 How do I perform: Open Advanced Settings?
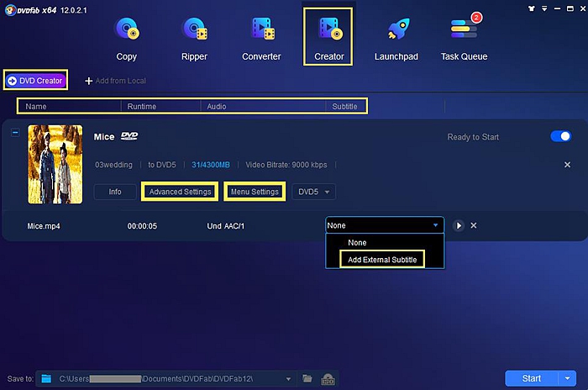(180, 192)
